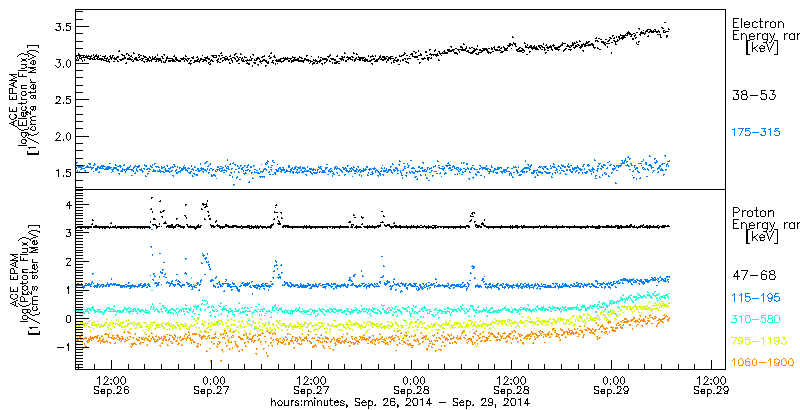Screen dimensions: 800x410
Task: Click the 3.0 tick on electron axis
Action: [x=61, y=63]
